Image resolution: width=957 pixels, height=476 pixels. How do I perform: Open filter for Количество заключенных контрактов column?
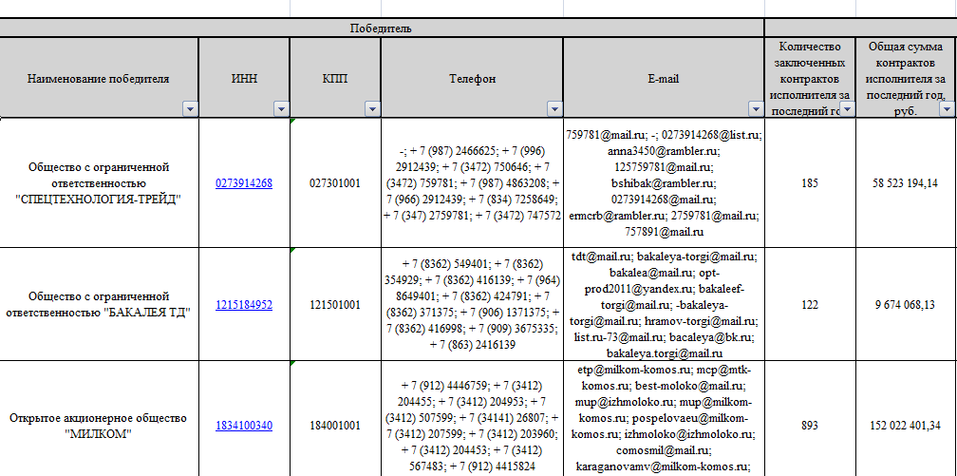click(x=846, y=109)
